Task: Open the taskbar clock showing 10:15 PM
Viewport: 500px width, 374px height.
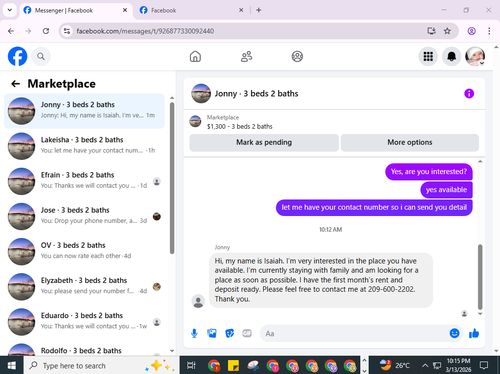Action: [x=458, y=365]
